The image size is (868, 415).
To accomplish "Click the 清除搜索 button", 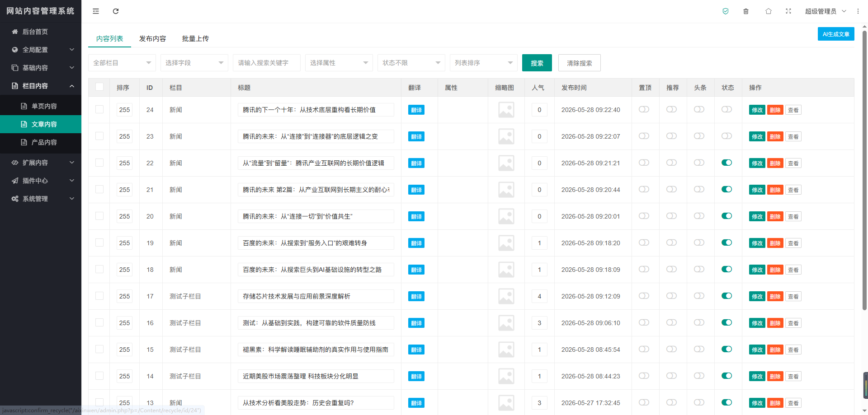I will (580, 63).
